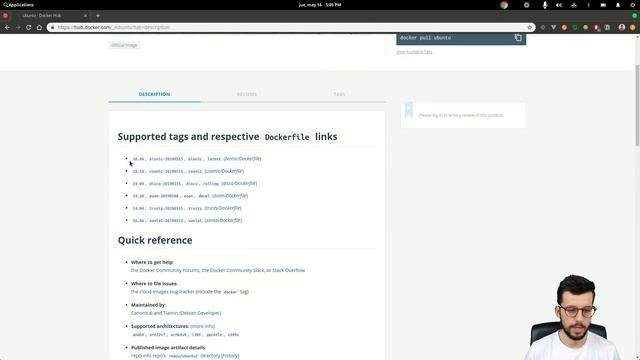Open the volume icon in the top panel
Image resolution: width=640 pixels, height=360 pixels.
point(559,5)
